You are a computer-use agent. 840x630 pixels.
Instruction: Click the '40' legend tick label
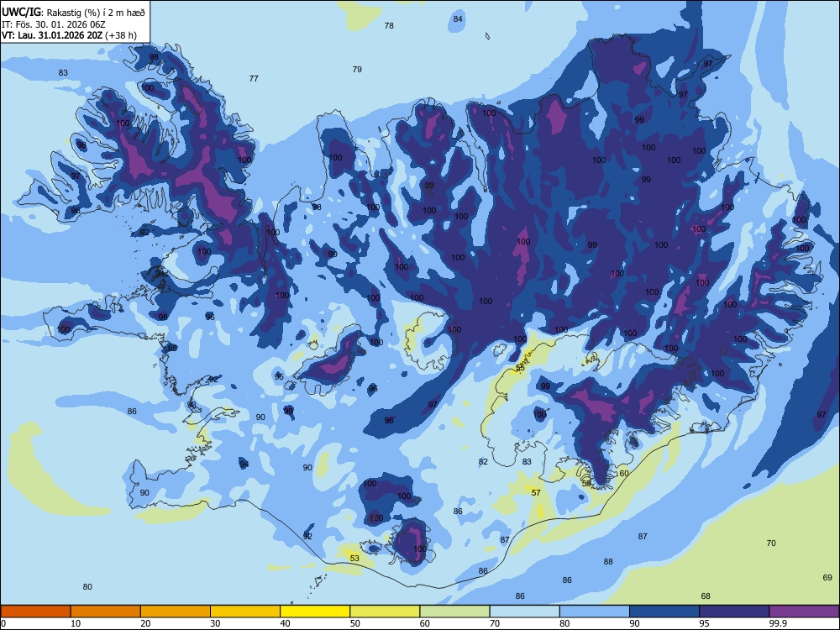pos(285,623)
